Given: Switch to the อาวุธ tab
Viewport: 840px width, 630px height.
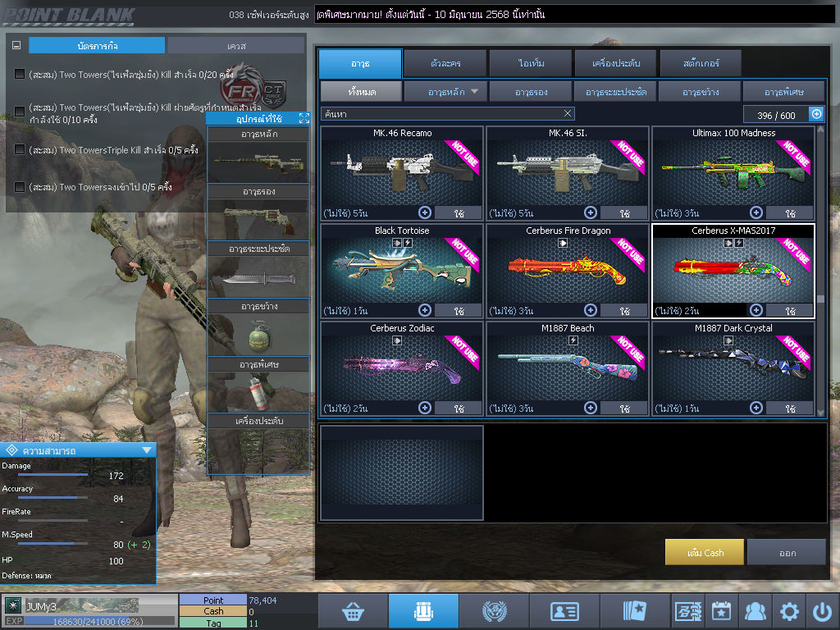Looking at the screenshot, I should pos(360,63).
